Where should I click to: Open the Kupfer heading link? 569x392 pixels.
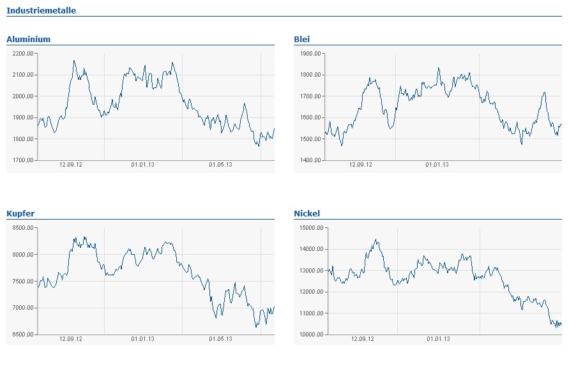[x=20, y=213]
